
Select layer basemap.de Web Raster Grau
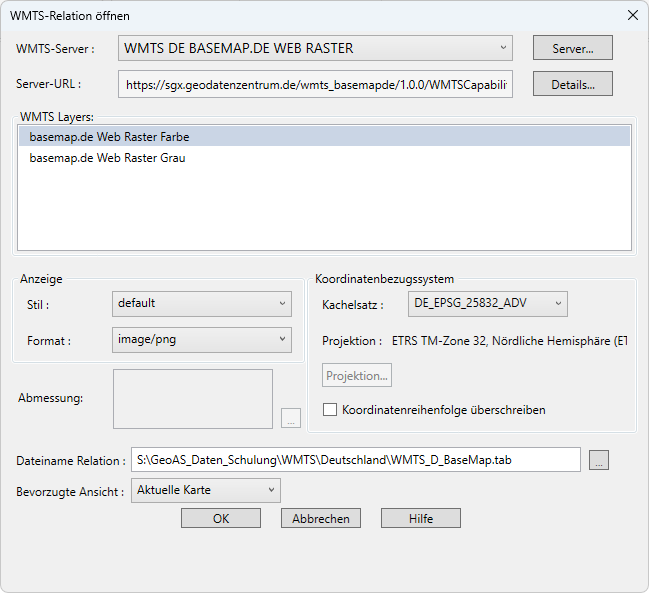324,158
